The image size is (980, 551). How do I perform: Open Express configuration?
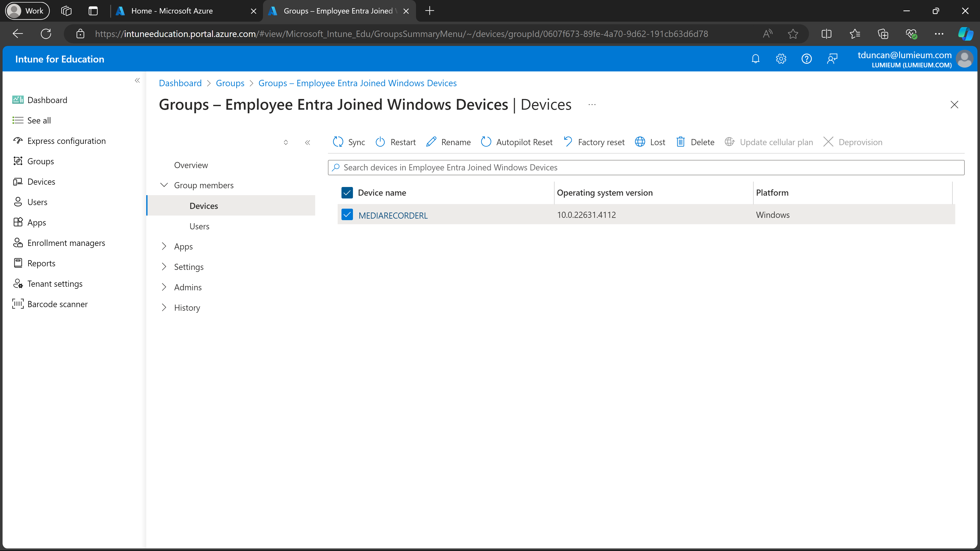coord(66,141)
